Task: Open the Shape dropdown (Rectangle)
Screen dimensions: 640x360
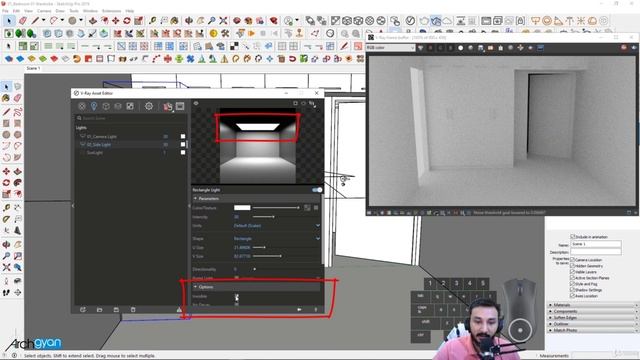Action: point(276,238)
